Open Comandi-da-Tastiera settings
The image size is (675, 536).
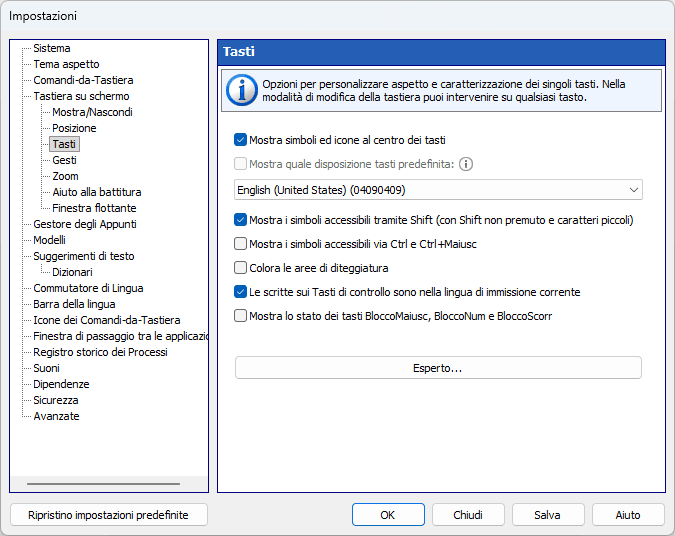(84, 80)
